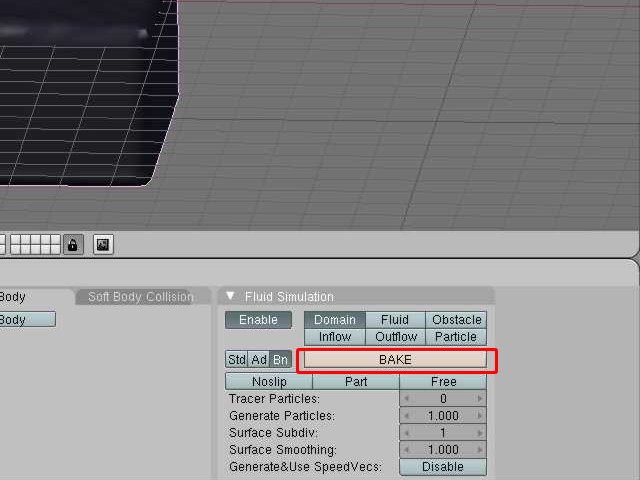
Task: Increase Tracer Particles with right arrow
Action: click(480, 398)
